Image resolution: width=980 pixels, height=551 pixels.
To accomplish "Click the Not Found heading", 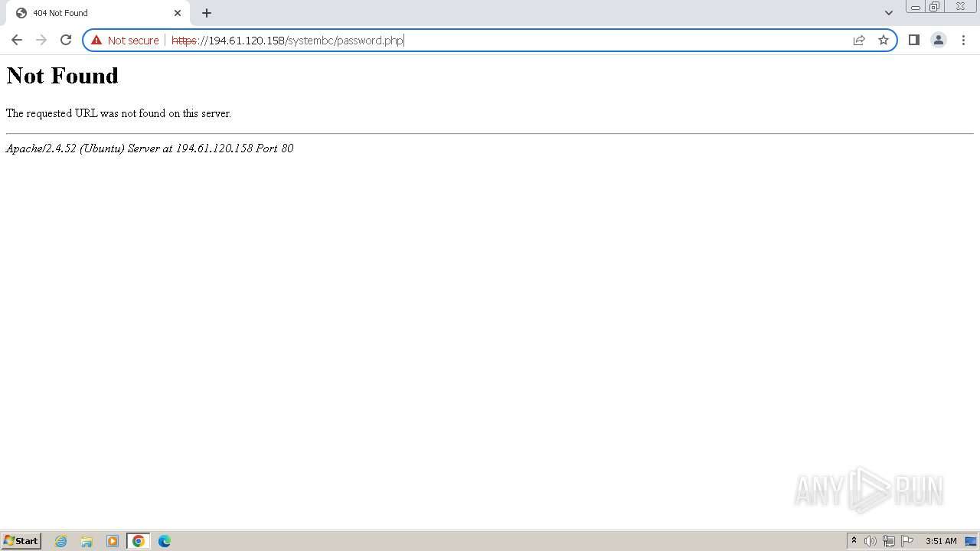I will tap(63, 75).
